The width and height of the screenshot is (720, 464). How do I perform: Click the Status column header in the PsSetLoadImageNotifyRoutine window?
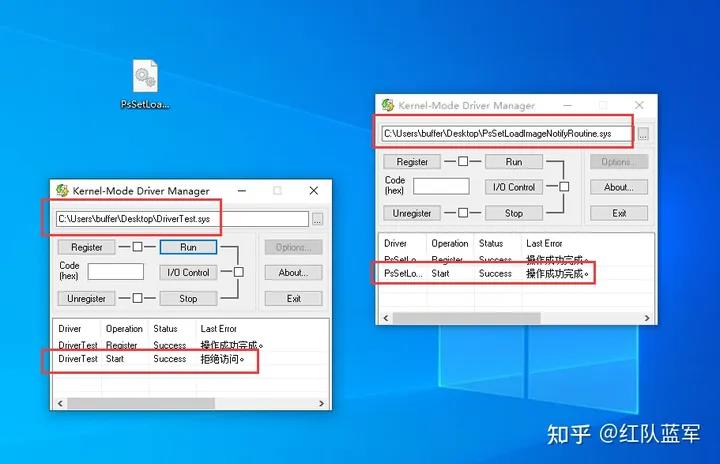[498, 243]
